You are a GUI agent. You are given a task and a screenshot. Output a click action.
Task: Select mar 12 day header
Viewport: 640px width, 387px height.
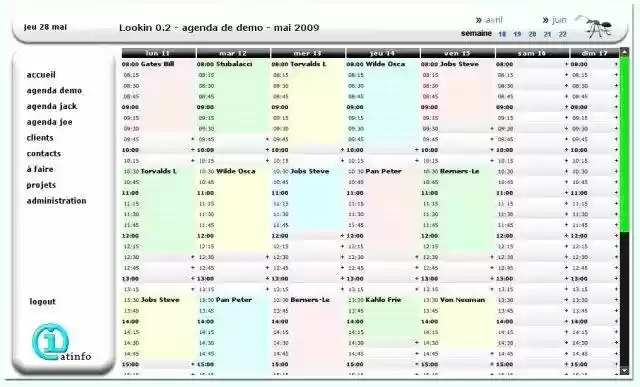233,53
